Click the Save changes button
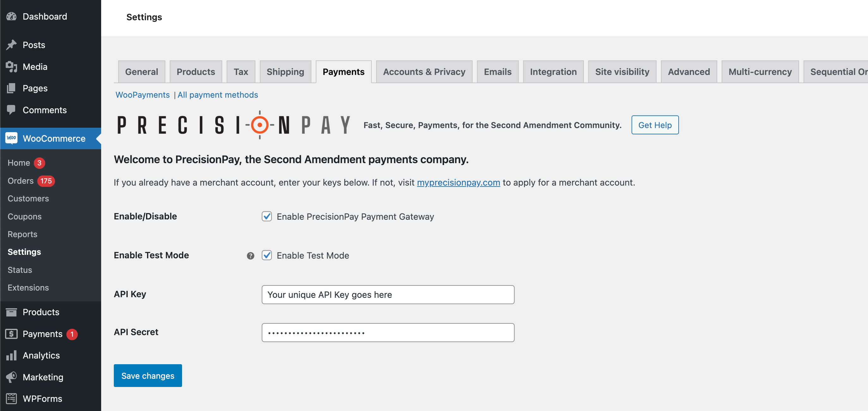The width and height of the screenshot is (868, 411). [148, 375]
